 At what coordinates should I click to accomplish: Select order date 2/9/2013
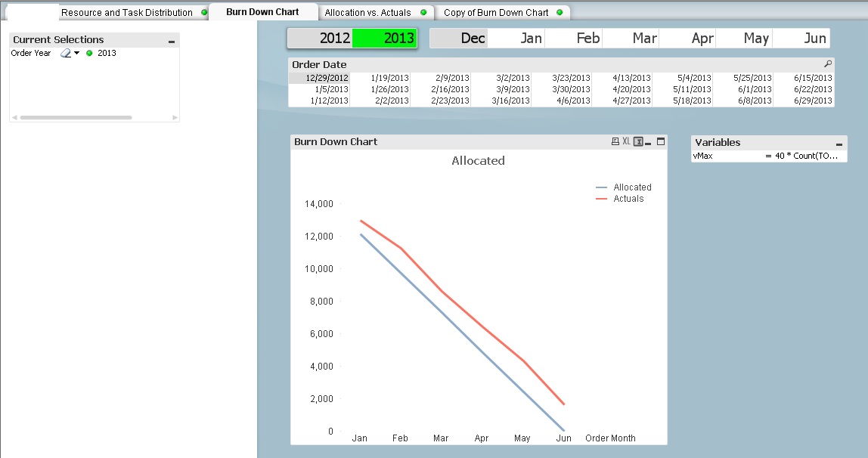point(440,78)
